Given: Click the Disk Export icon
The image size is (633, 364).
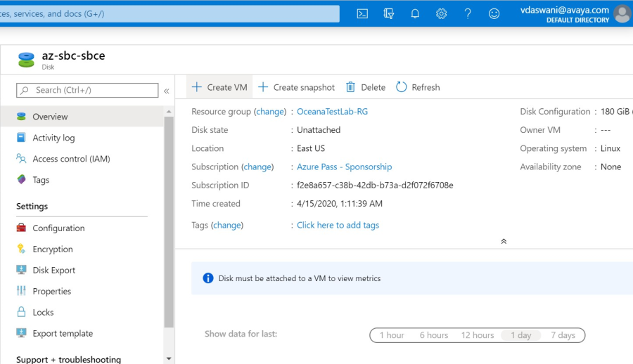Looking at the screenshot, I should tap(21, 270).
